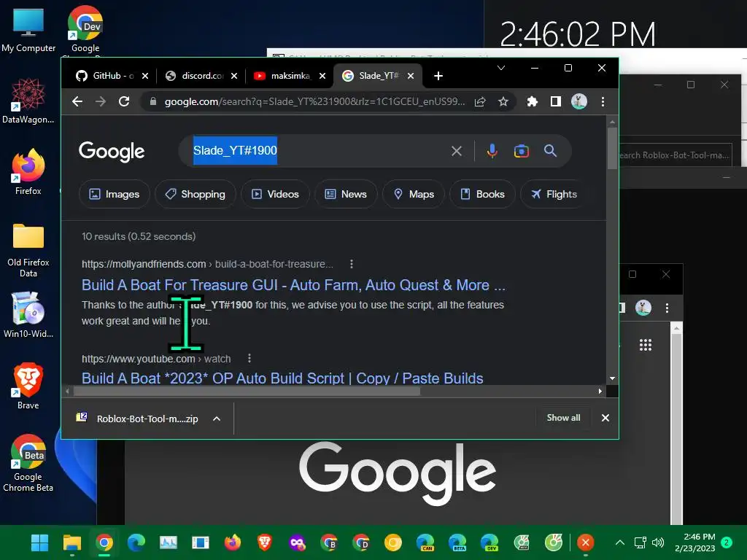This screenshot has height=560, width=747.
Task: Reload the Google search page
Action: pos(124,101)
